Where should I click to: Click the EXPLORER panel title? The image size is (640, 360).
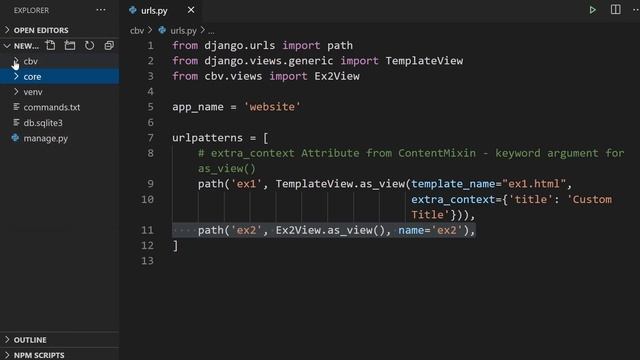click(x=31, y=10)
